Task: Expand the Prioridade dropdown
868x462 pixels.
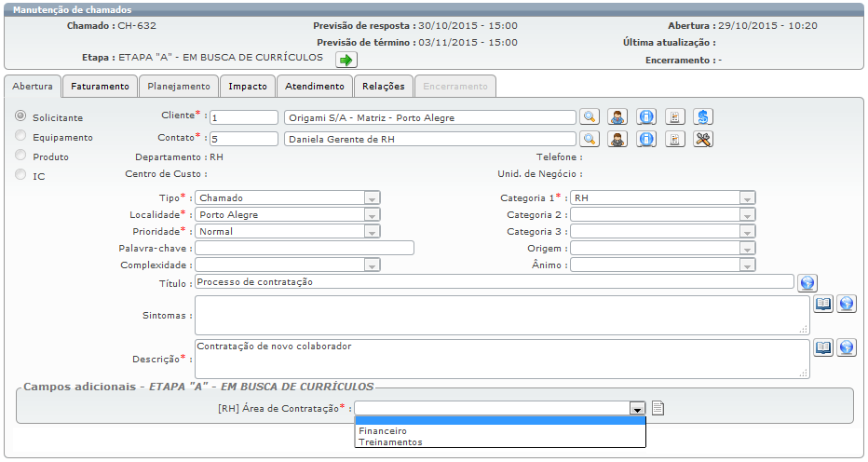Action: [x=372, y=231]
